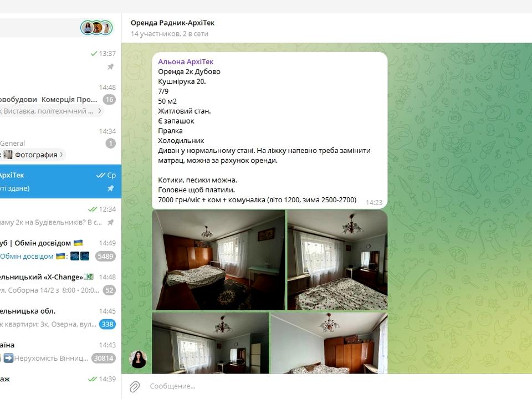532x399 pixels.
Task: Click the unread badge showing 5489
Action: tap(105, 256)
